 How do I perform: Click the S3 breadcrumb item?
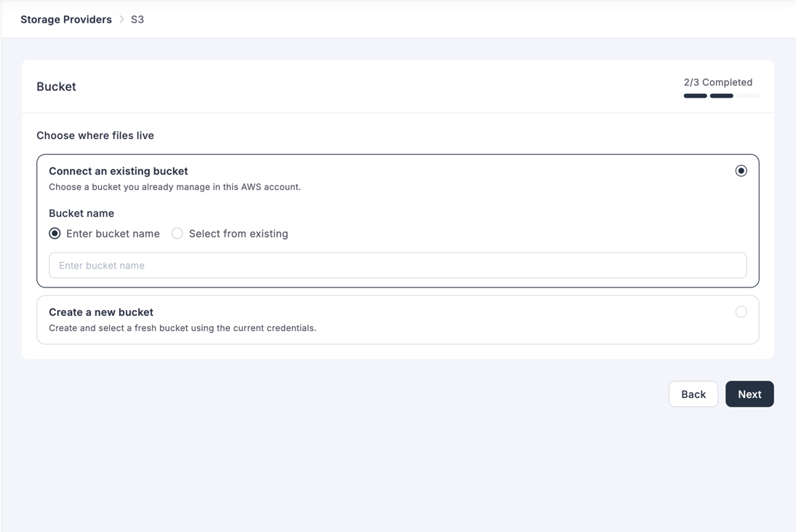[138, 19]
